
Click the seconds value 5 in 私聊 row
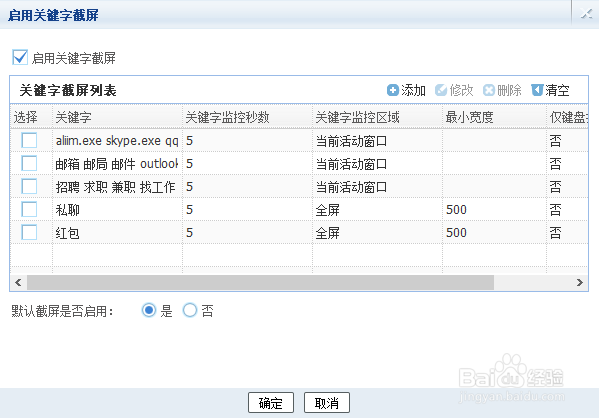189,209
